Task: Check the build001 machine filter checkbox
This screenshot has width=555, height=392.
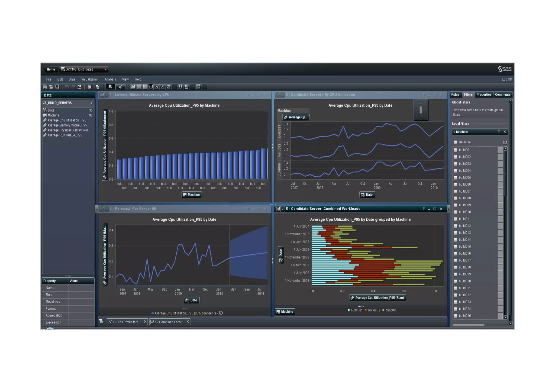Action: pos(456,150)
